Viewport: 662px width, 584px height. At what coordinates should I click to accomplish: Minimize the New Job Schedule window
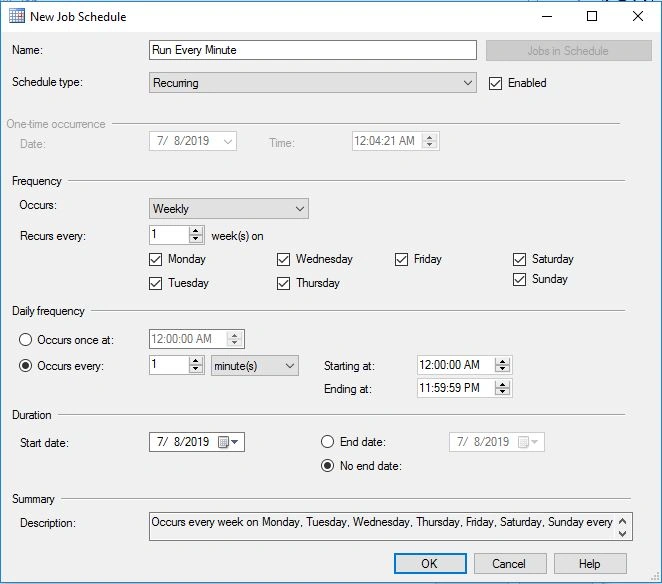(547, 16)
